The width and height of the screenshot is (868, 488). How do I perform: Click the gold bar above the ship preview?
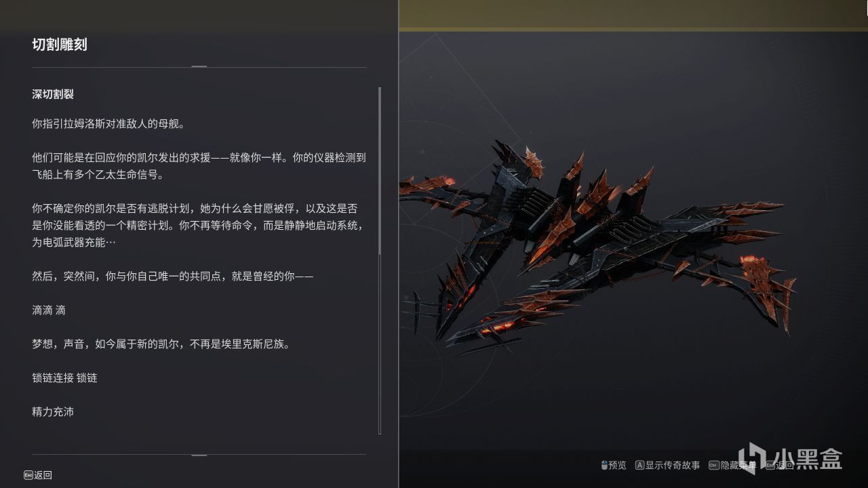633,15
